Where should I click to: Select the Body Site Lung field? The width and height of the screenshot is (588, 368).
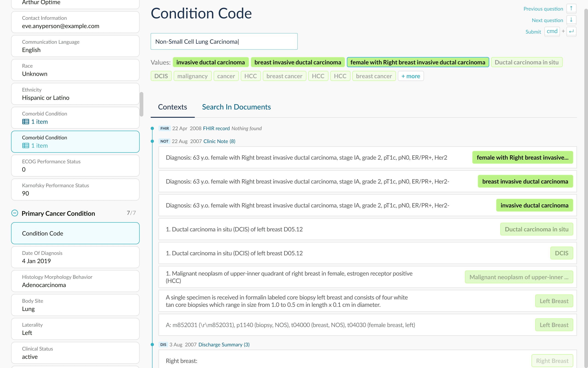(x=75, y=305)
